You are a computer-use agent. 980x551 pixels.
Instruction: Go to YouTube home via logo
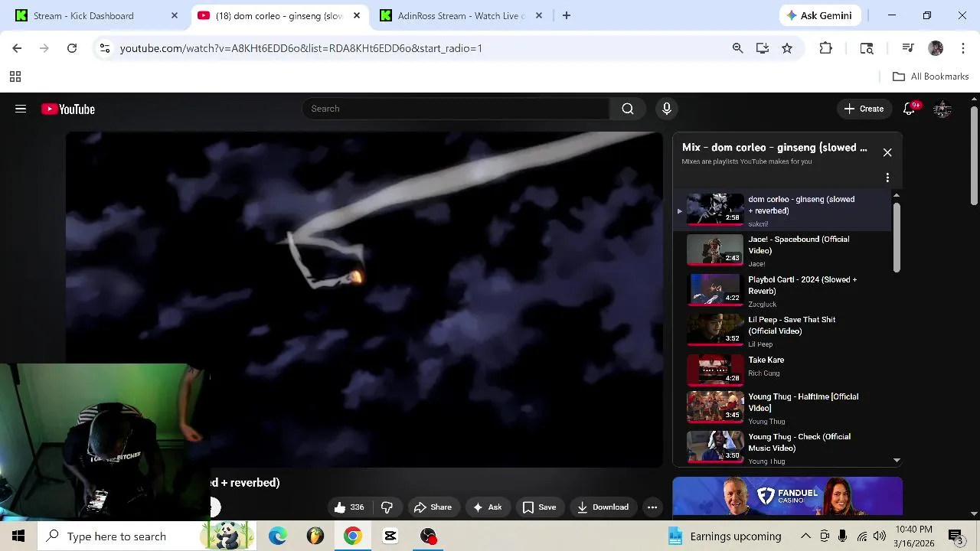tap(68, 109)
